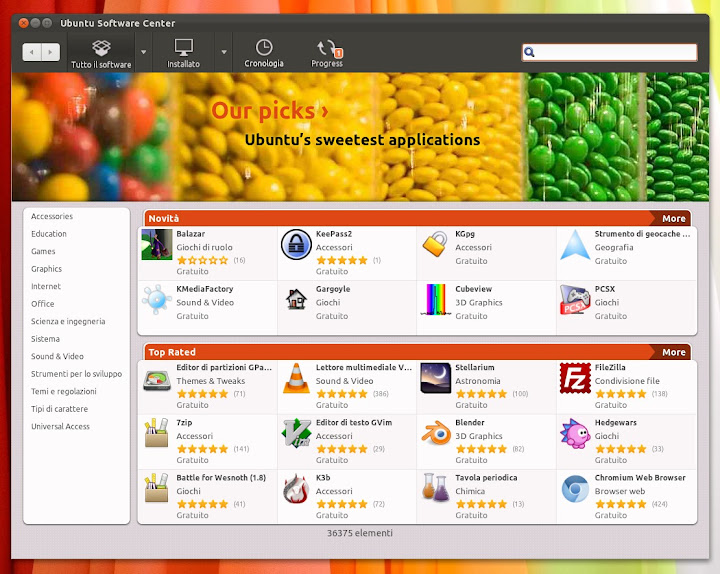Click the Hedgewars title text

click(615, 422)
